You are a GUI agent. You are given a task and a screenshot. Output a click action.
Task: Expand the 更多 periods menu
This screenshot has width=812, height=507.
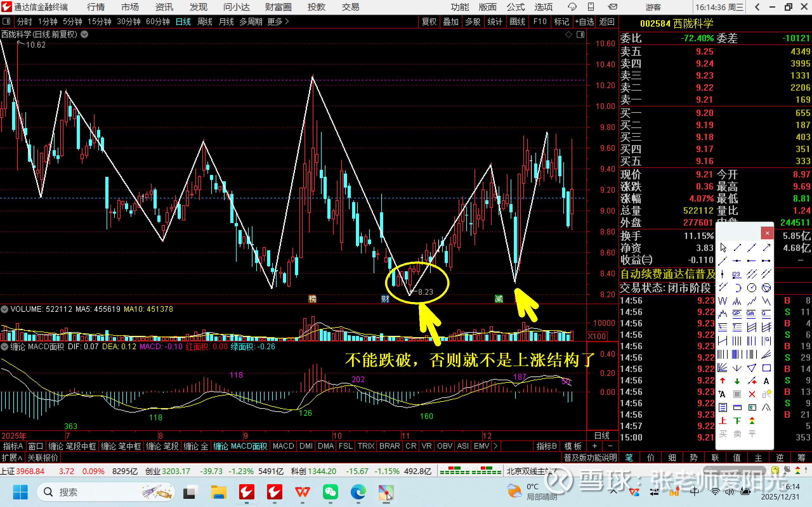tap(278, 22)
